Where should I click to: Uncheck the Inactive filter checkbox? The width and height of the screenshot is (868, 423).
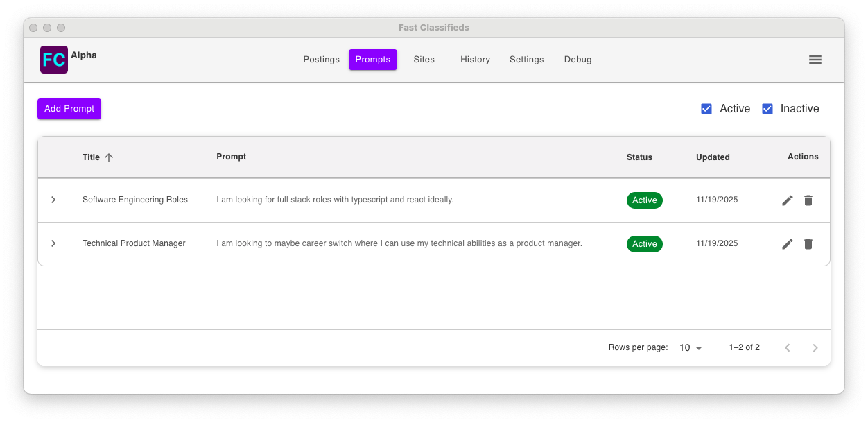coord(767,109)
